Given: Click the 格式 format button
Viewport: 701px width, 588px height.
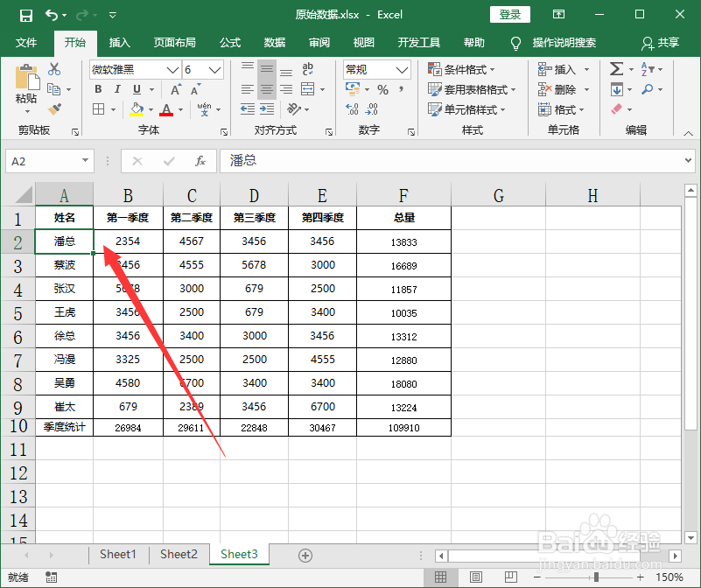Looking at the screenshot, I should (x=562, y=109).
